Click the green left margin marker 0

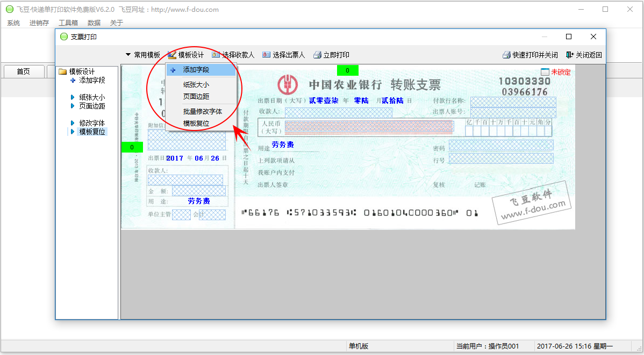coord(132,147)
